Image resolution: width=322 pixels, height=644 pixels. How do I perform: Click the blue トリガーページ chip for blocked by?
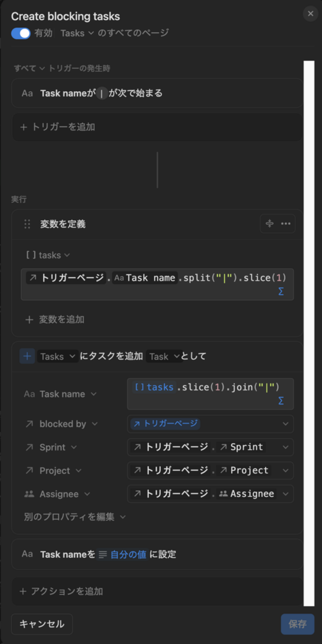click(166, 424)
